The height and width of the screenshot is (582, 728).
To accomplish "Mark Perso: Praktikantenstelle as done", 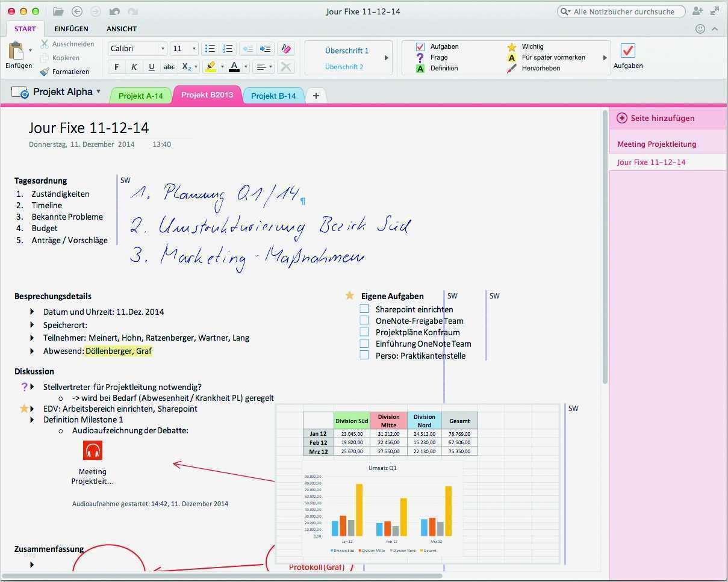I will pyautogui.click(x=364, y=355).
